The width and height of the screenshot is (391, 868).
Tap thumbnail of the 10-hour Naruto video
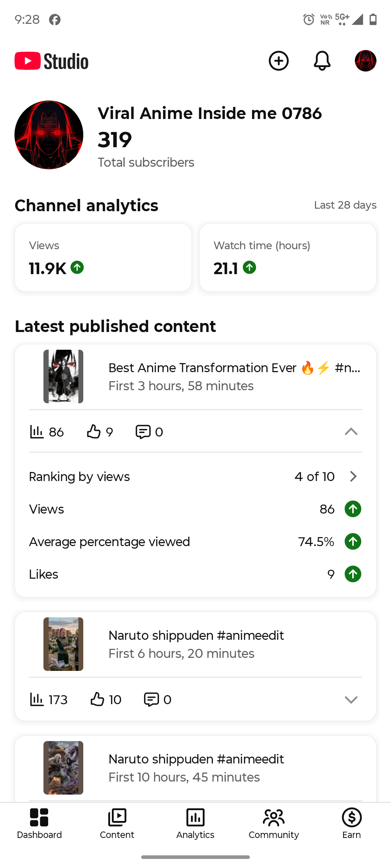click(x=63, y=768)
